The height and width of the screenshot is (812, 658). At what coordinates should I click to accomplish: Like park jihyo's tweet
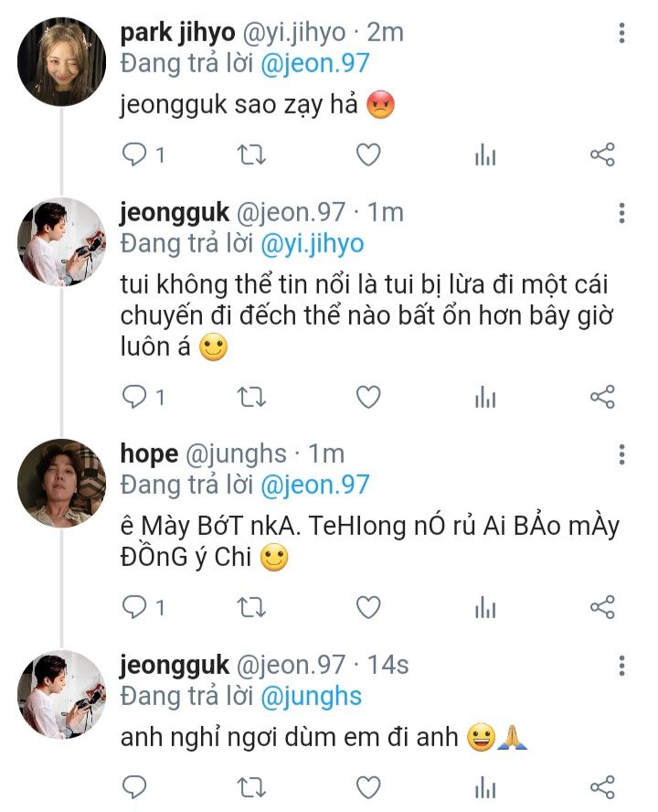click(x=367, y=155)
